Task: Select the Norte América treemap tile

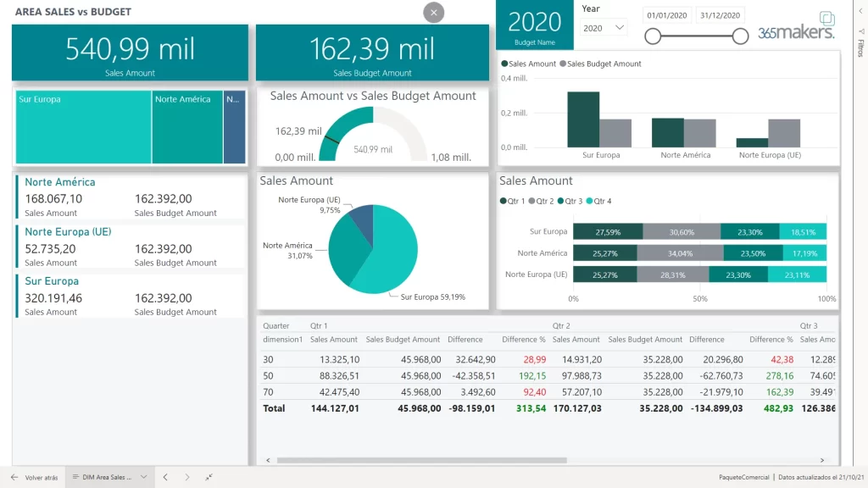Action: pyautogui.click(x=186, y=127)
